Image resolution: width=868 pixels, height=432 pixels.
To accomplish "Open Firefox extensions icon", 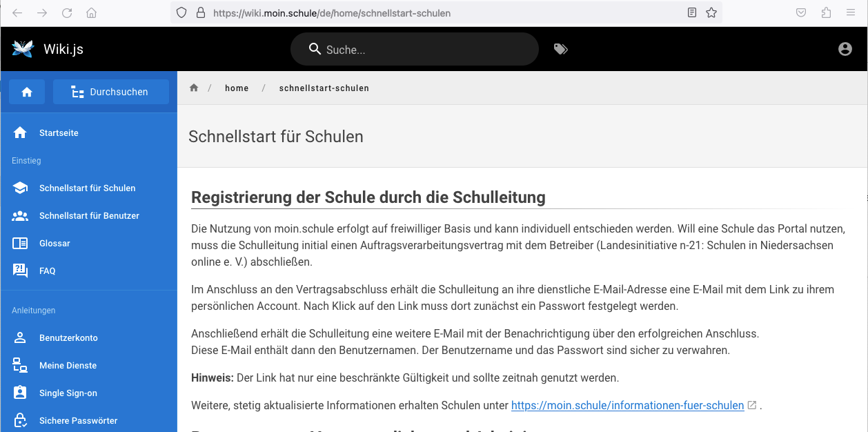I will tap(826, 13).
